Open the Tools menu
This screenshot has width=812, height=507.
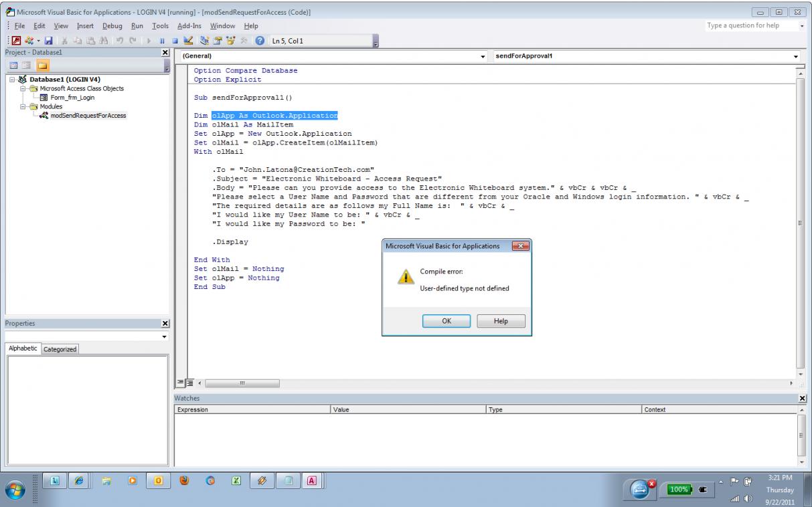[160, 25]
